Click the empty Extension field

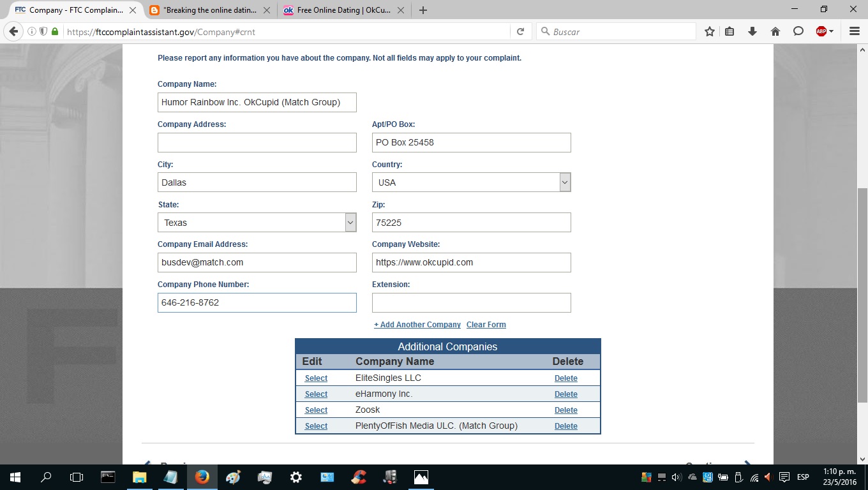click(472, 302)
